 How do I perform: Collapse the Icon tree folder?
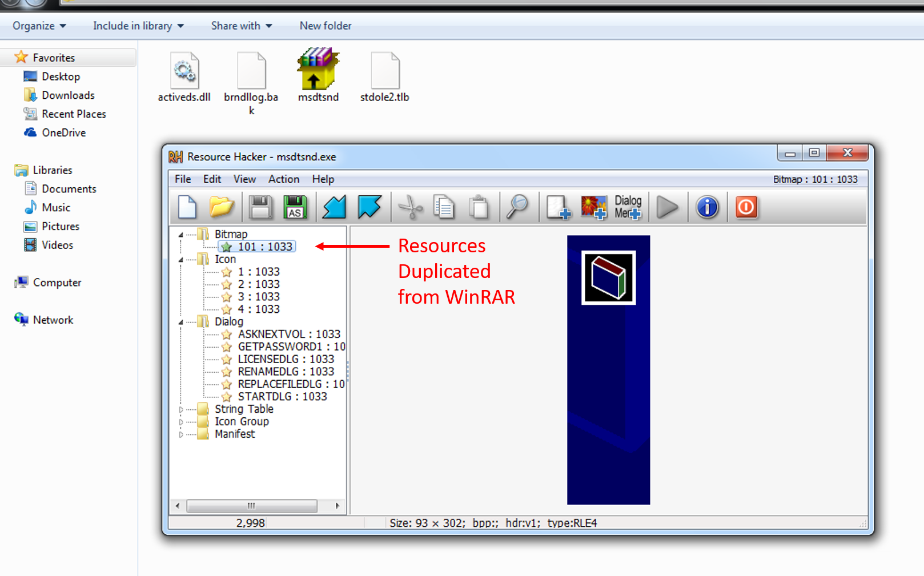pyautogui.click(x=181, y=260)
